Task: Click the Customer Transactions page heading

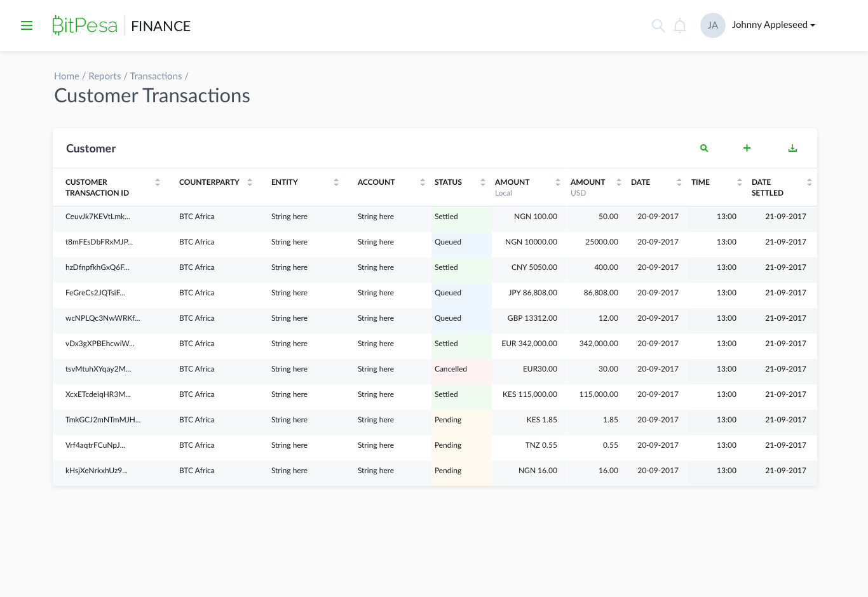Action: pyautogui.click(x=152, y=95)
